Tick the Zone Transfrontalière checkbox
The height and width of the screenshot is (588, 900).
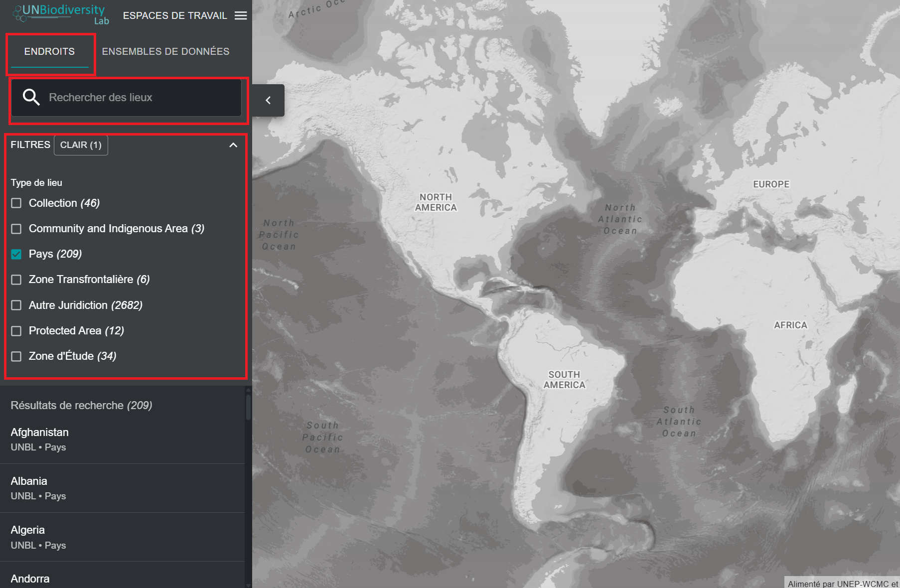pos(16,280)
